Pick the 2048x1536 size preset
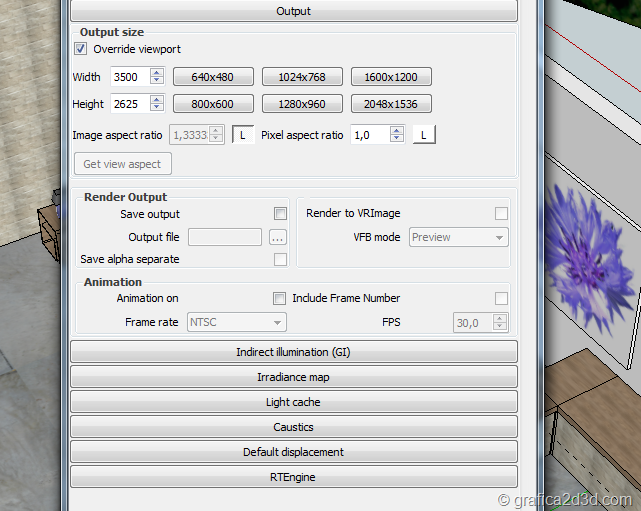The height and width of the screenshot is (511, 641). 391,104
